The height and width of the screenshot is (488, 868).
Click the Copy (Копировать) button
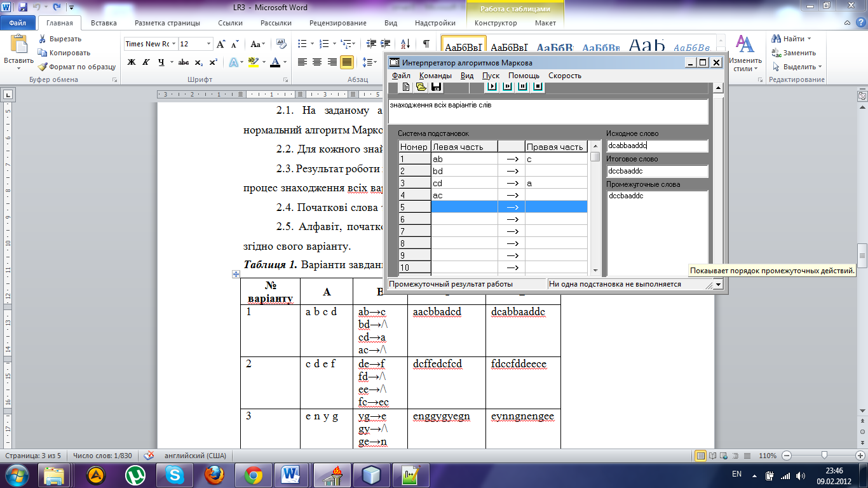(x=64, y=53)
